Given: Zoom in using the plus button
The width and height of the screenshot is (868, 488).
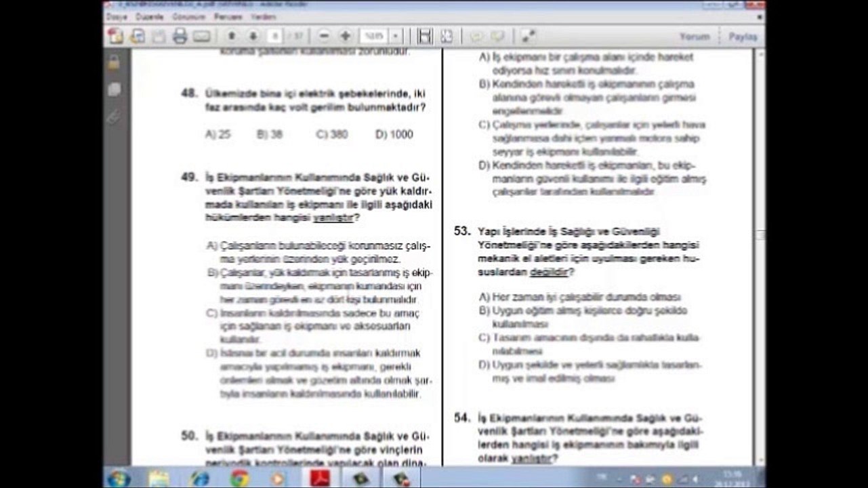Looking at the screenshot, I should pyautogui.click(x=346, y=36).
